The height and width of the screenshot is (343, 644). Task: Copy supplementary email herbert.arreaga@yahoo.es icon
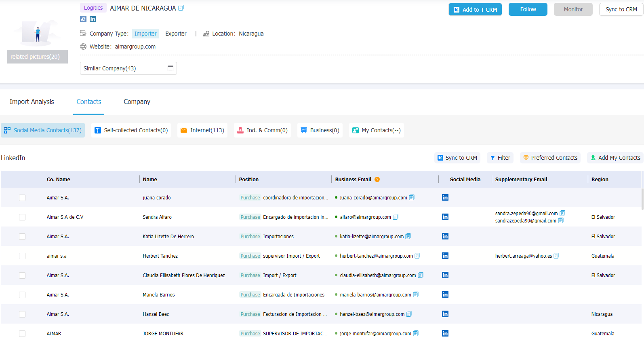click(556, 256)
